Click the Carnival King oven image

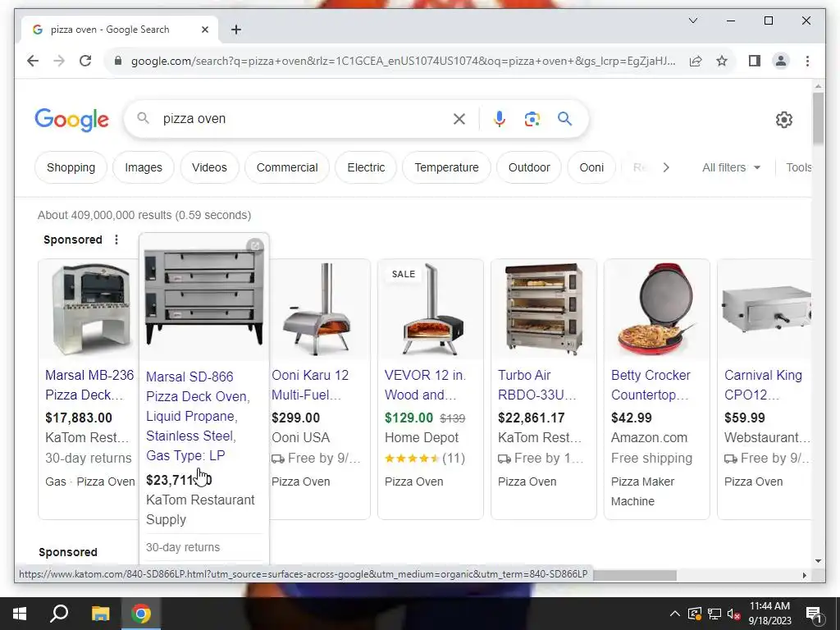point(766,309)
